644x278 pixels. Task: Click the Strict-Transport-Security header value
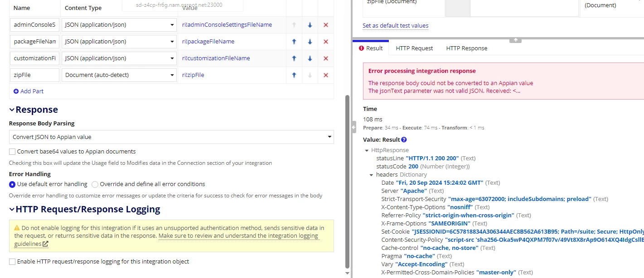click(x=520, y=199)
